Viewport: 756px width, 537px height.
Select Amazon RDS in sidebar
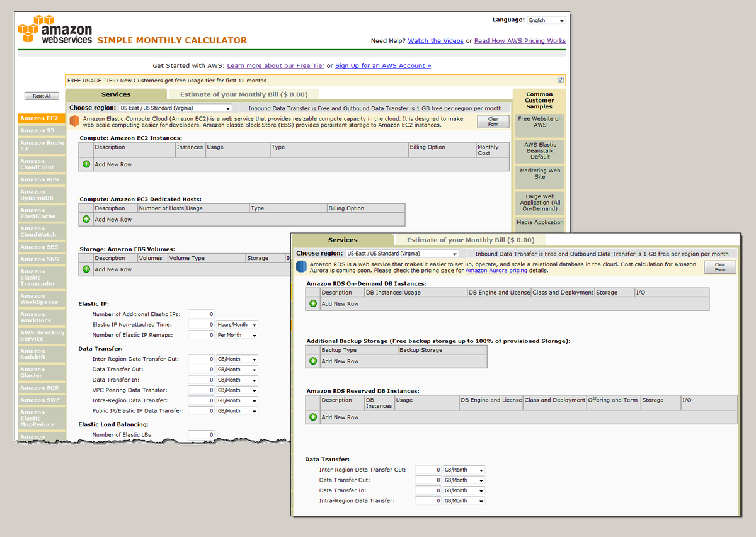pyautogui.click(x=42, y=179)
